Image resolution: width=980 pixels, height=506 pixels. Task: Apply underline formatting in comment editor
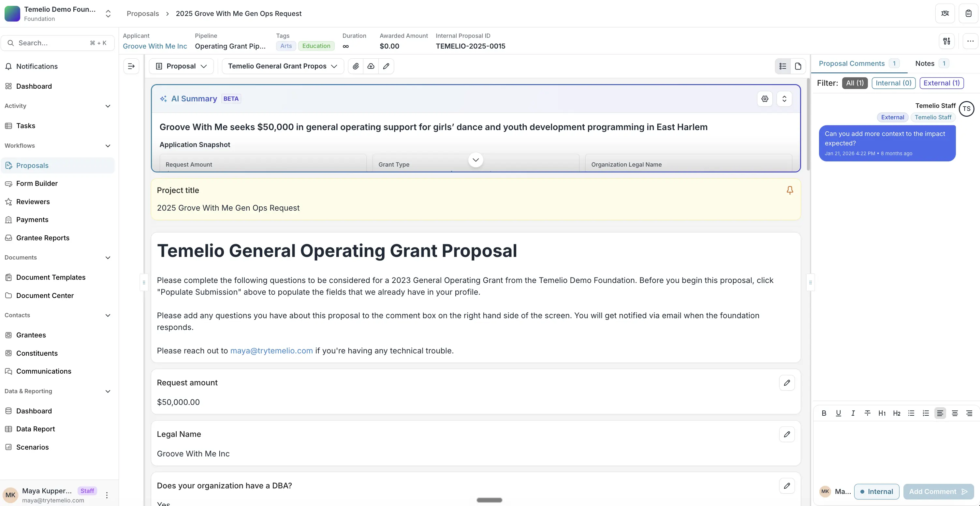(x=838, y=413)
